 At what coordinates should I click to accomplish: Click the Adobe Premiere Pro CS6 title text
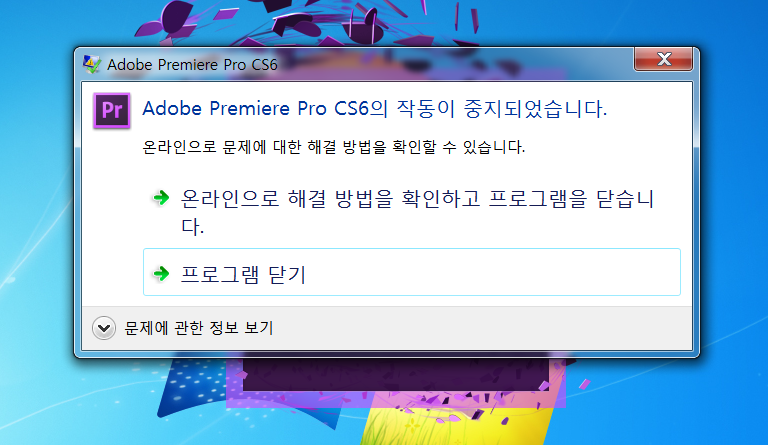(x=192, y=65)
